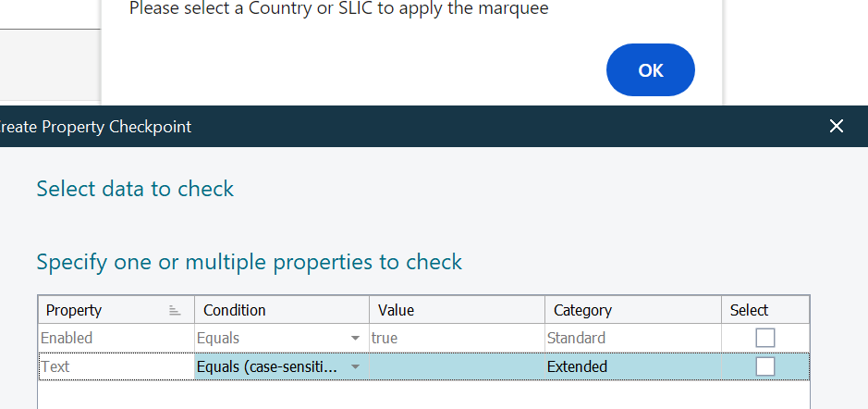
Task: Edit the 'true' value for Enabled
Action: pyautogui.click(x=457, y=339)
